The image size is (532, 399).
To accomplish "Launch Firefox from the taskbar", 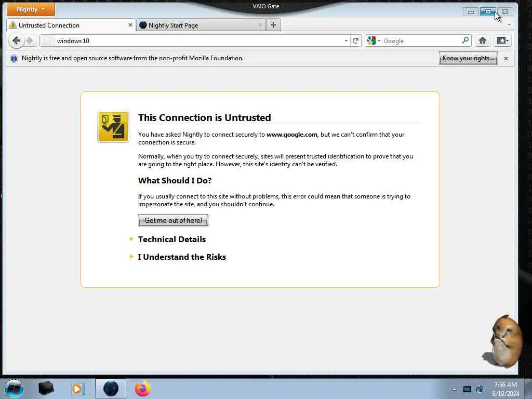I will point(143,389).
